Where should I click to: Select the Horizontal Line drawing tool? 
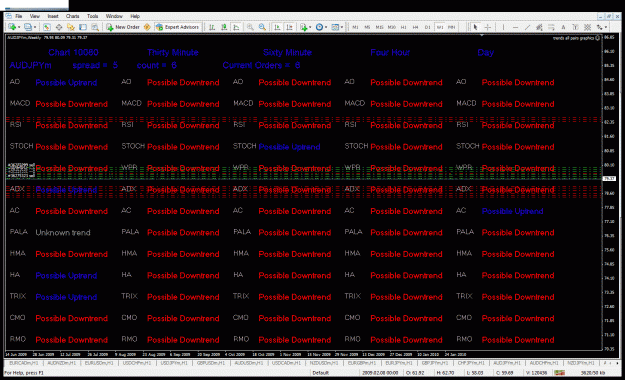515,27
